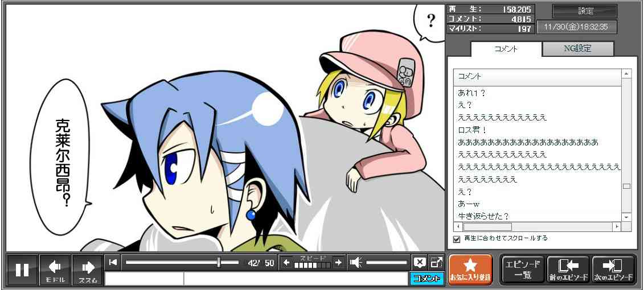
Task: Enter fullscreen using the expand icon
Action: click(436, 262)
